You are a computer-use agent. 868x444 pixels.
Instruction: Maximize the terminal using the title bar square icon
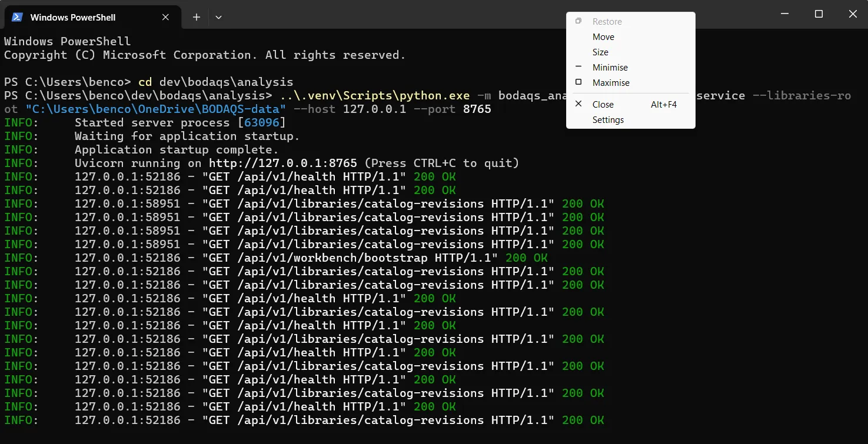point(819,14)
